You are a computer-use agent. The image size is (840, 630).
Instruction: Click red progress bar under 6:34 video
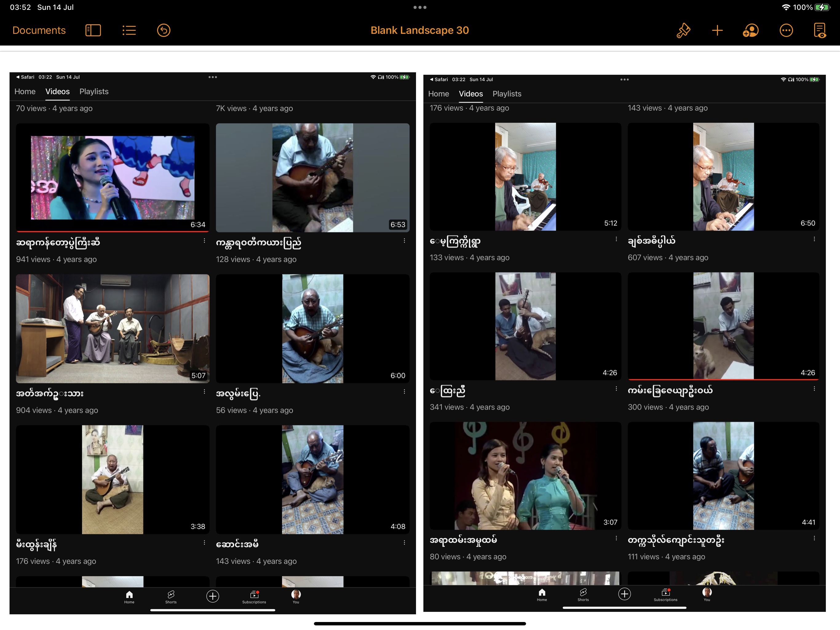pos(113,231)
